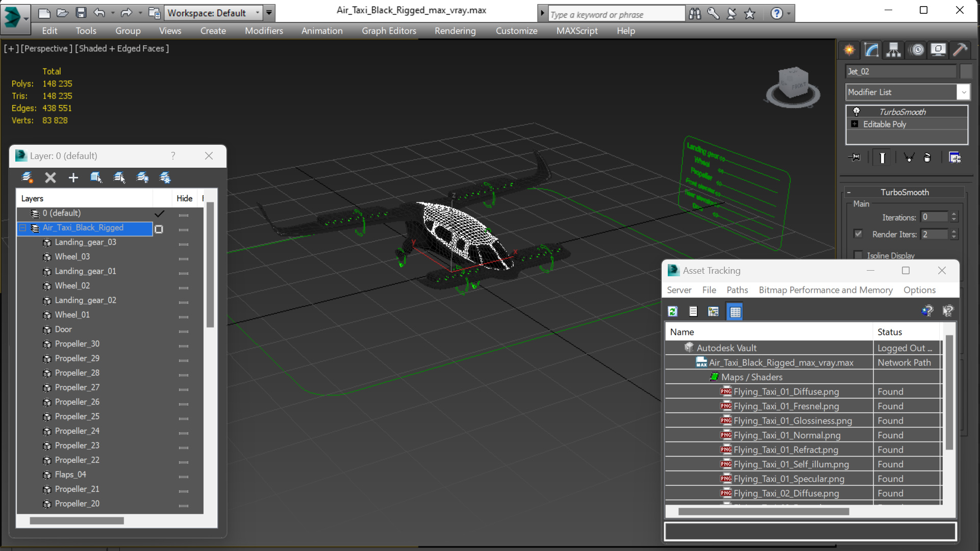The image size is (980, 551).
Task: Open File folder icon in the quick access toolbar
Action: [62, 13]
